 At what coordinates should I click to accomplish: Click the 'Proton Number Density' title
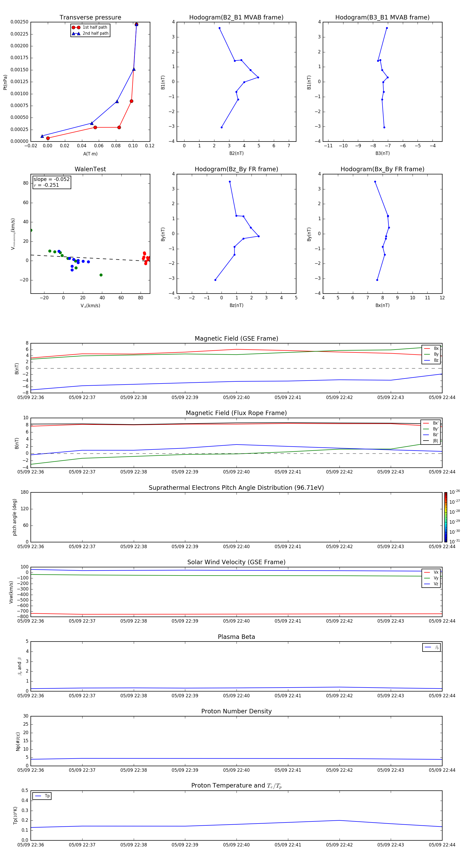(236, 711)
